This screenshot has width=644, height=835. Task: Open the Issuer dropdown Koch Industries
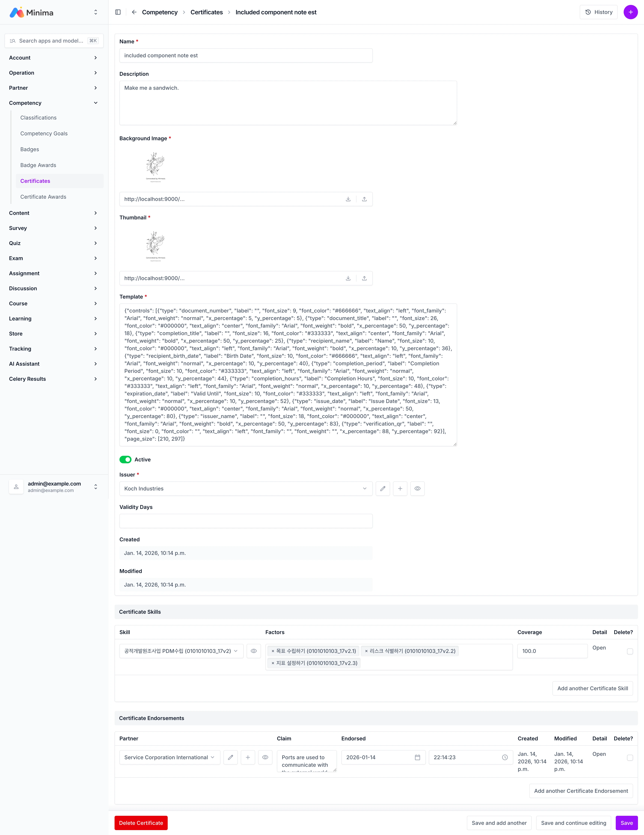coord(246,489)
